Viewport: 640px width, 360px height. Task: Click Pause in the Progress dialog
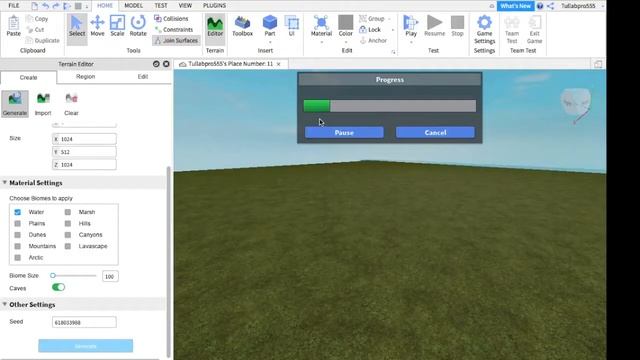coord(344,132)
